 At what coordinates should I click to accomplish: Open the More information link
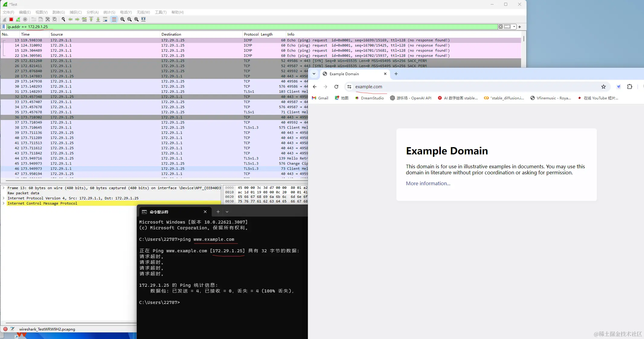click(428, 183)
